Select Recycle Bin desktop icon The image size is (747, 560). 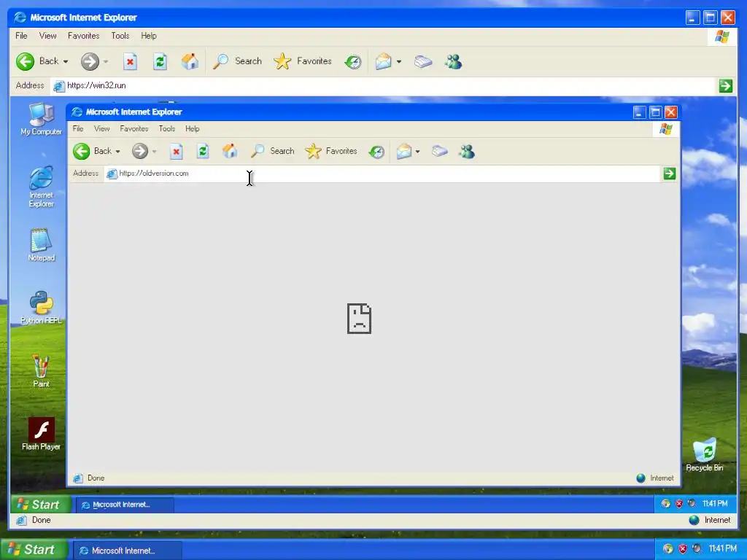pos(704,455)
